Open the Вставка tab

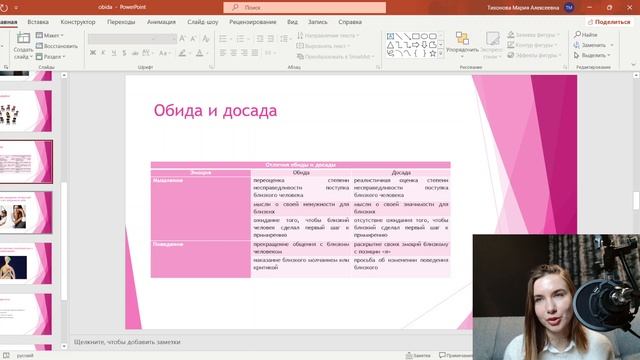(38, 22)
